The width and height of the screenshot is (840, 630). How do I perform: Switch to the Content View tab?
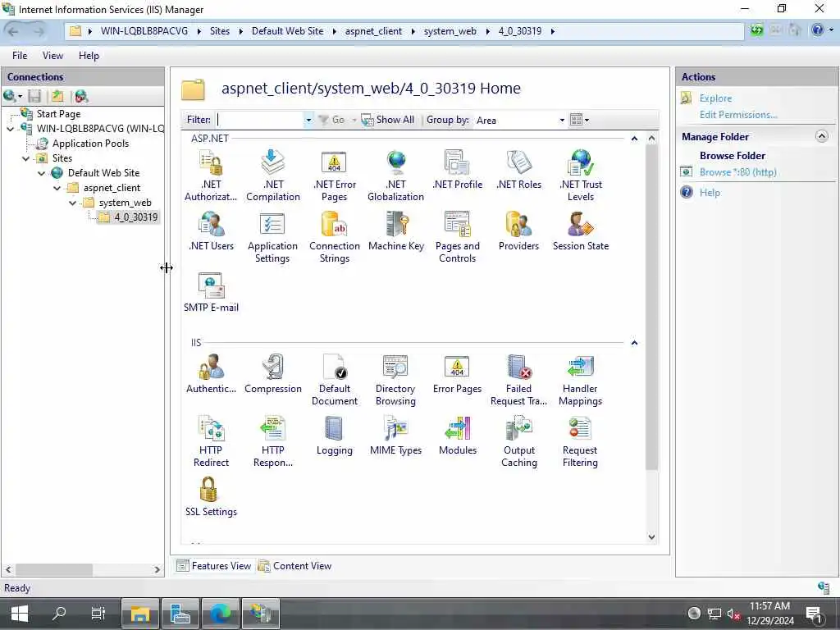(x=295, y=566)
